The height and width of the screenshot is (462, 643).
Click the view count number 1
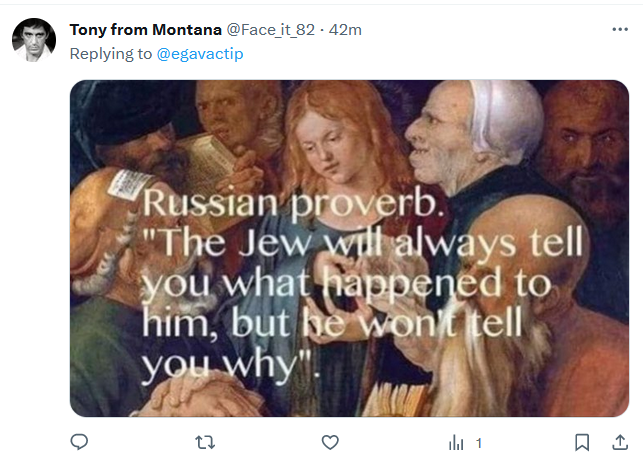[x=479, y=442]
